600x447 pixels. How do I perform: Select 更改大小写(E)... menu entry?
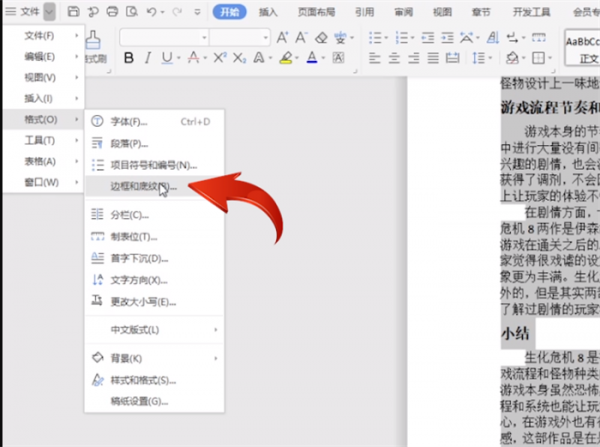(154, 302)
